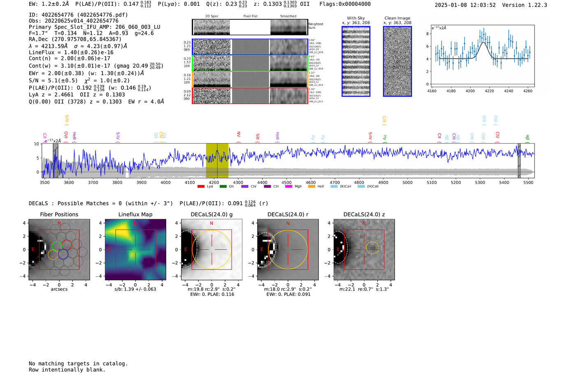
Task: Click the Q(0.00) OII (3728) solution line
Action: [x=96, y=102]
